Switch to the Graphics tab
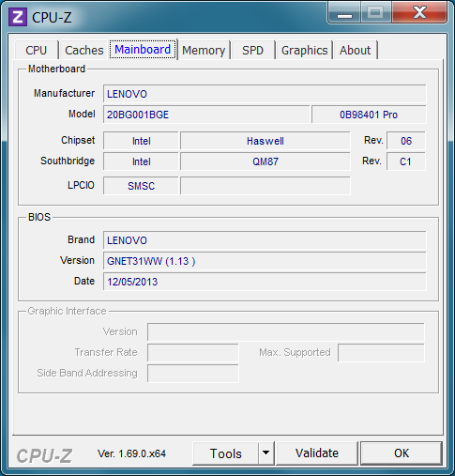455x476 pixels. (304, 50)
